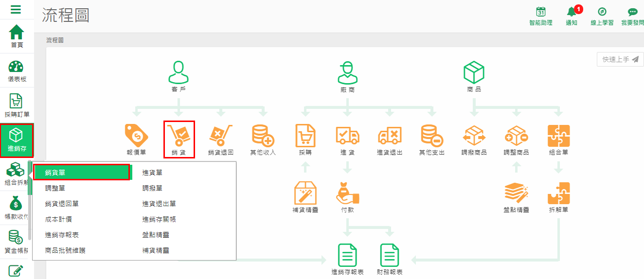644x279 pixels.
Task: Open 採購訂單 in sidebar
Action: pos(17,105)
